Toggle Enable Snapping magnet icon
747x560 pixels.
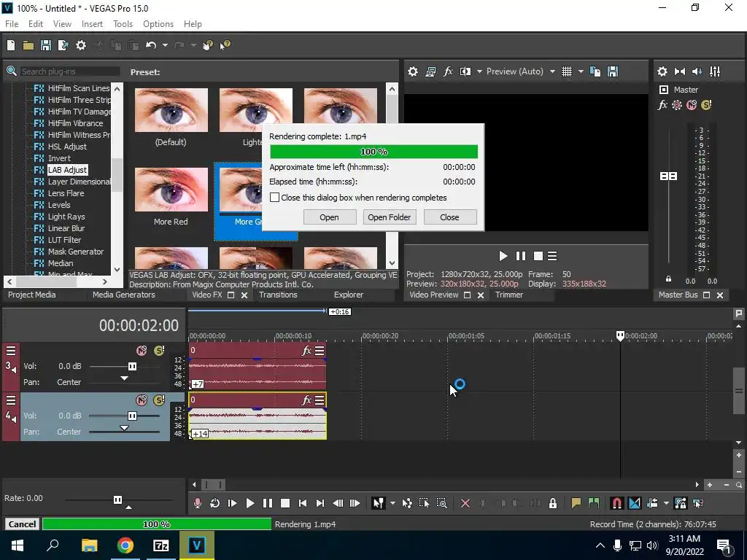[616, 503]
